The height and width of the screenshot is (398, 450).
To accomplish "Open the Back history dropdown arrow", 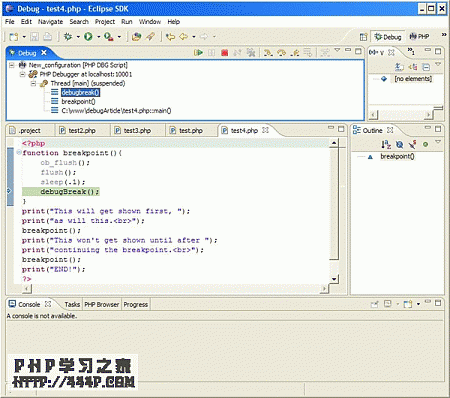I will (x=194, y=37).
